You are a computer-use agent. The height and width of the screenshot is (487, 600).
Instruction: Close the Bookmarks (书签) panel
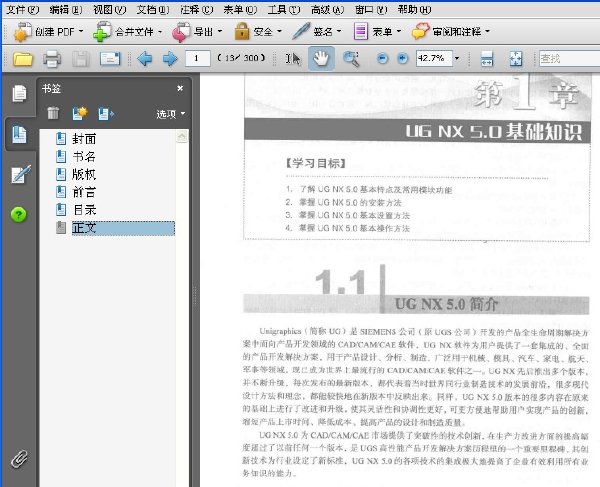(x=180, y=88)
